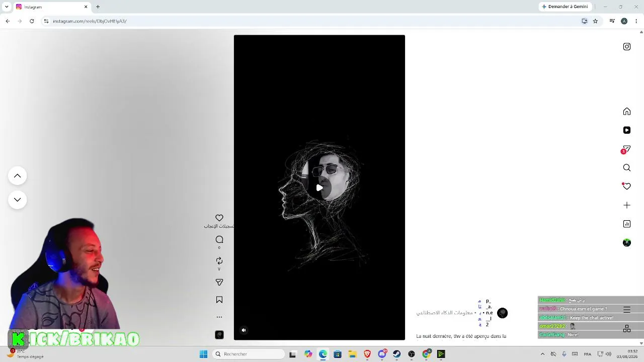Change the FRA keyboard language
Viewport: 644px width, 362px height.
pos(588,354)
